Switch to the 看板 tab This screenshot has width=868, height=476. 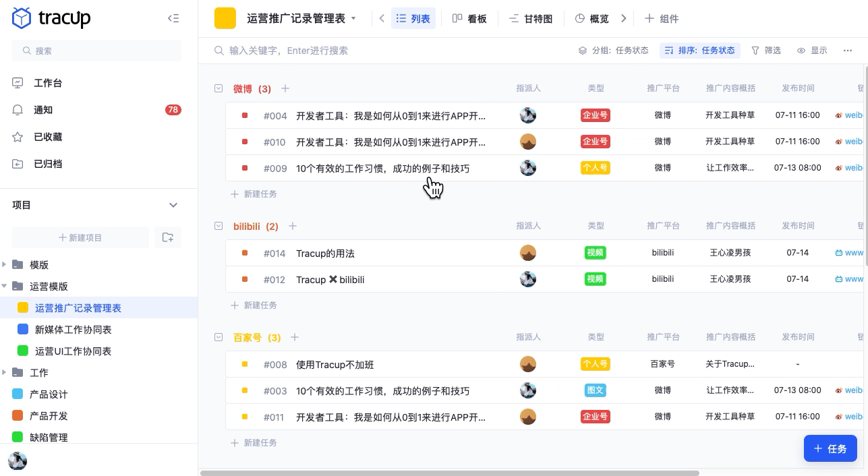pyautogui.click(x=469, y=18)
